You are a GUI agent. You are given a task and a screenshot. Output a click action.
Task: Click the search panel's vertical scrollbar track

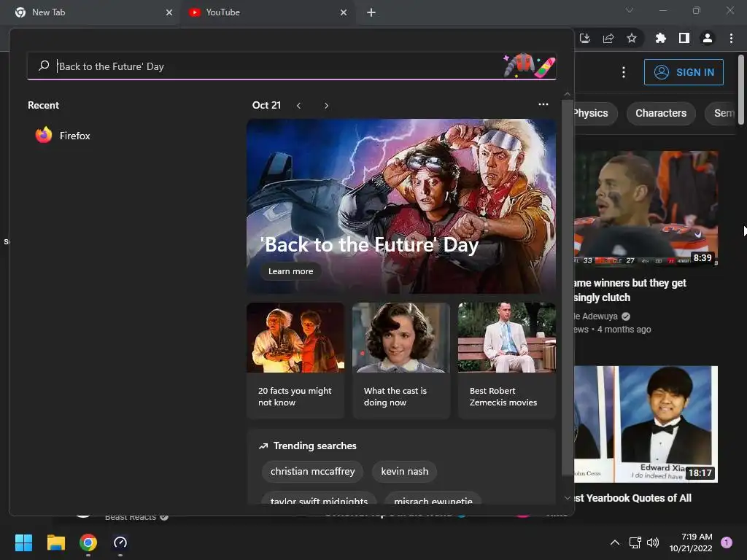[567, 288]
